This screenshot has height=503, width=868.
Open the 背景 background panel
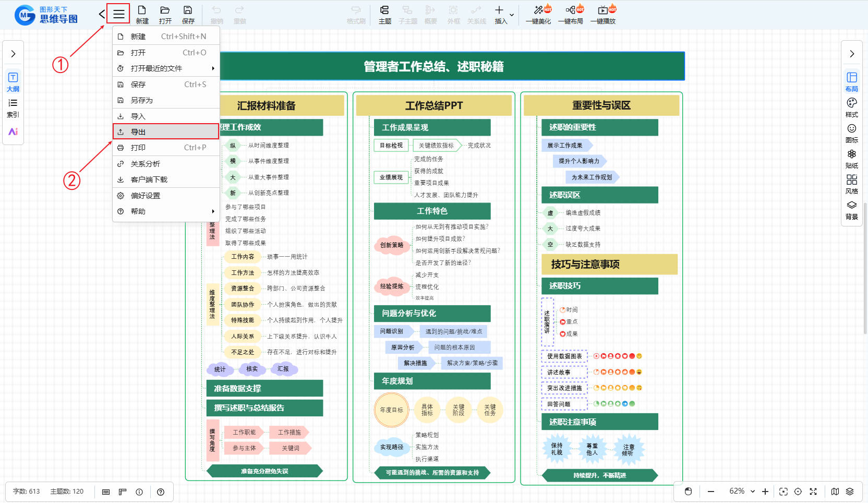(851, 209)
